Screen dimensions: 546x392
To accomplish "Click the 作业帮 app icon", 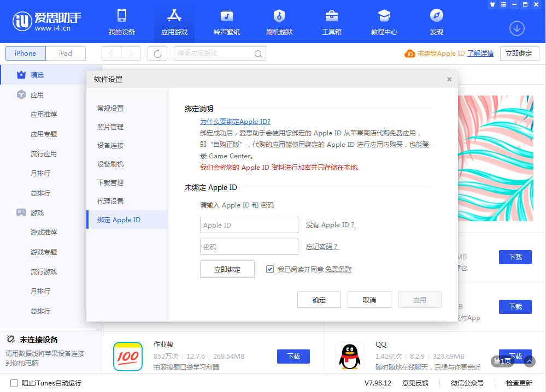I will point(128,356).
